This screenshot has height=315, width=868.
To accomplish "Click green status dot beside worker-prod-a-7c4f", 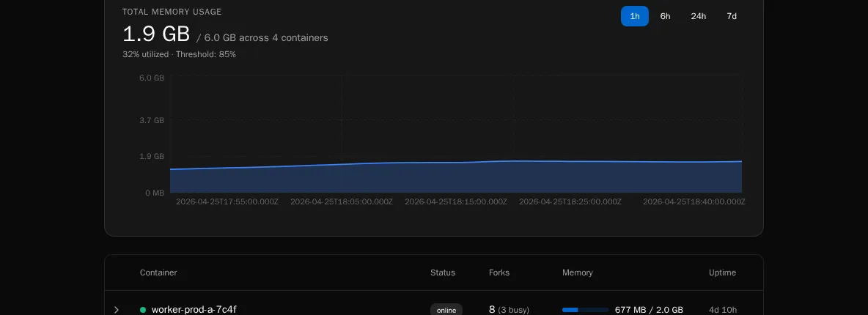I will click(x=143, y=310).
